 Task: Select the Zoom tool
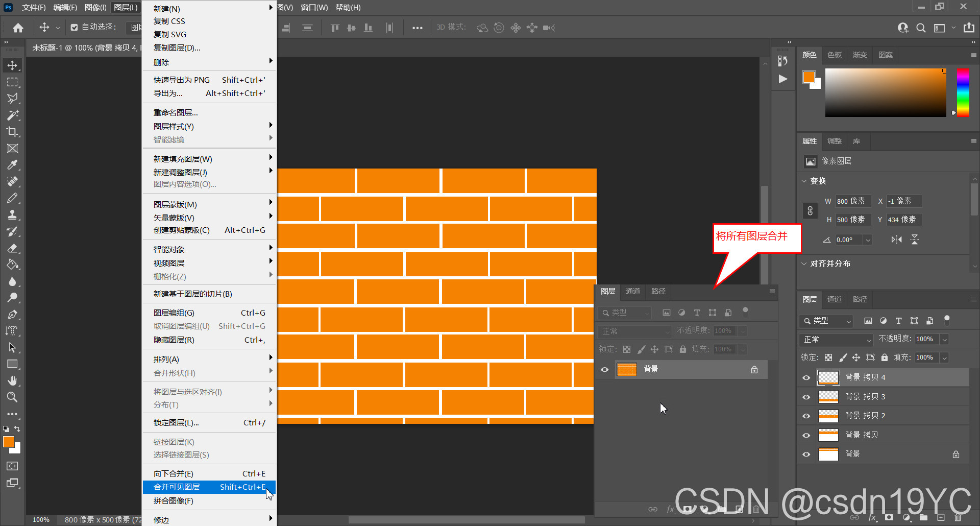[x=12, y=397]
